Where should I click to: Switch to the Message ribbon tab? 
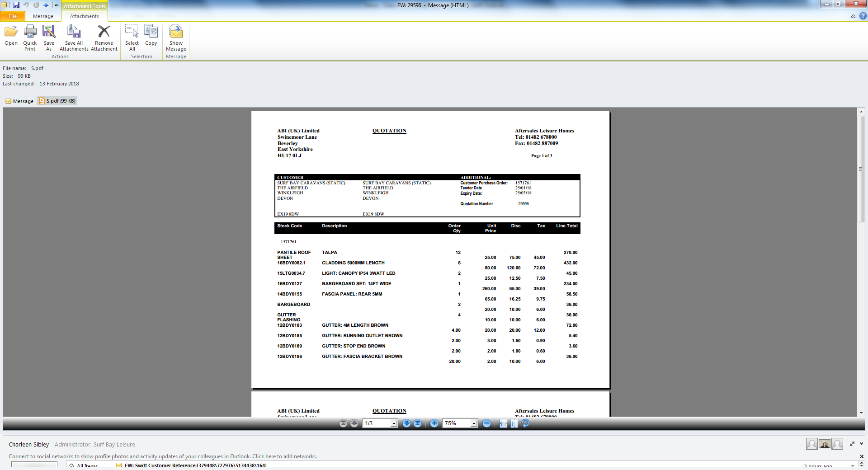tap(43, 16)
